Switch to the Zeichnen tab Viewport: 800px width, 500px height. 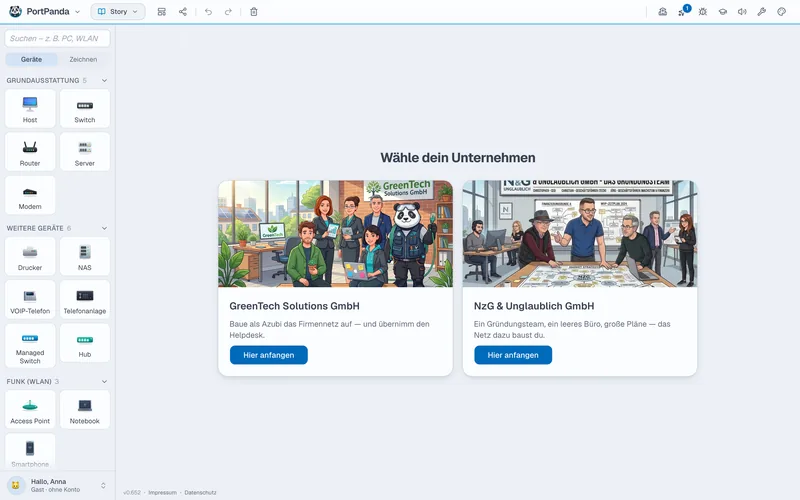(83, 59)
